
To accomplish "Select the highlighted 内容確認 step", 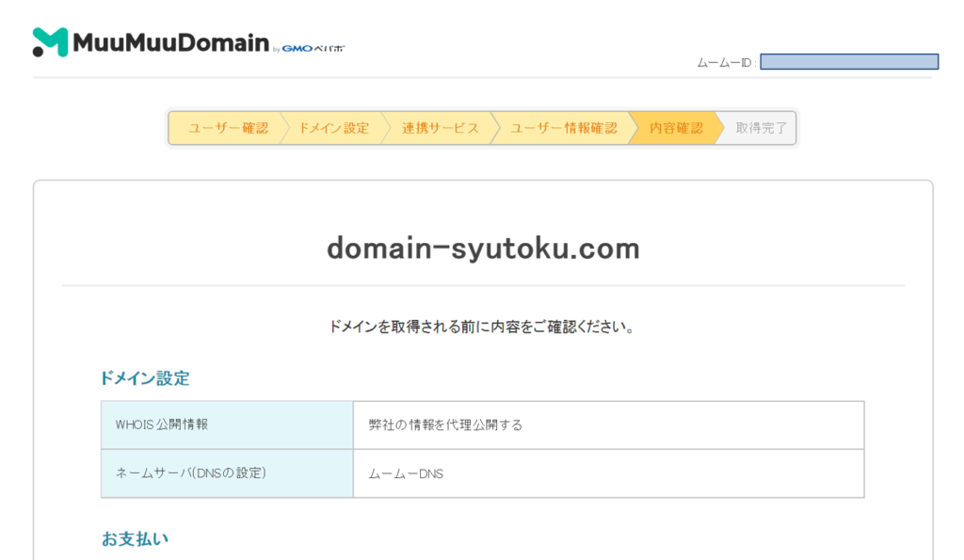I will [676, 128].
